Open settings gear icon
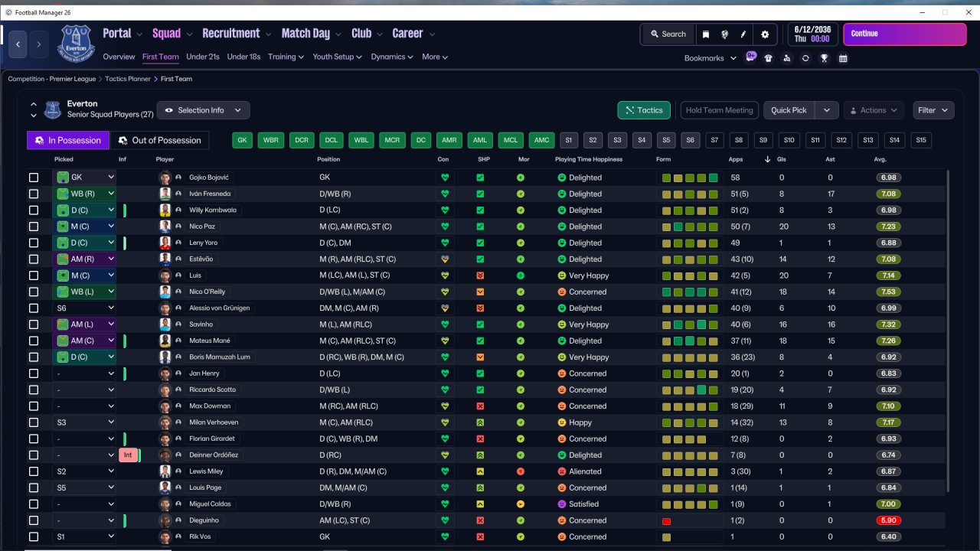 click(x=765, y=34)
